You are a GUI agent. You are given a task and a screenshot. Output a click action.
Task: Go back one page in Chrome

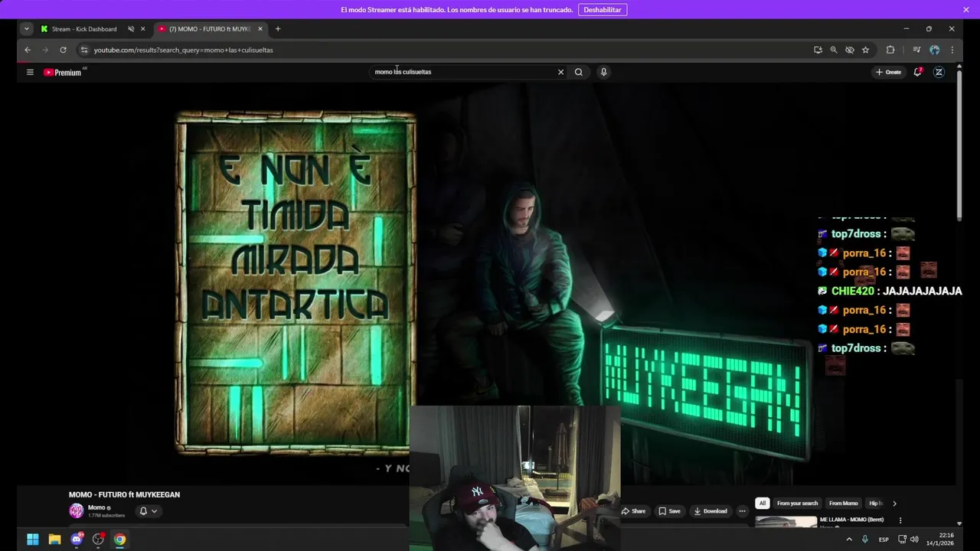coord(28,50)
